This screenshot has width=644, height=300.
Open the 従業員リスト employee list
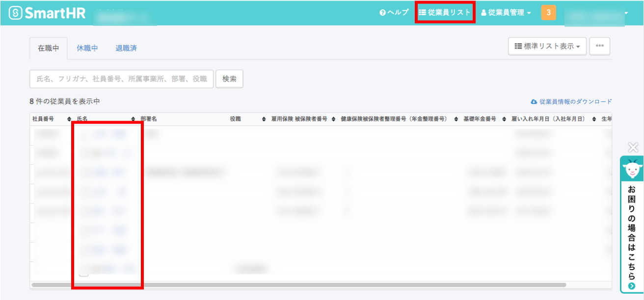click(445, 13)
